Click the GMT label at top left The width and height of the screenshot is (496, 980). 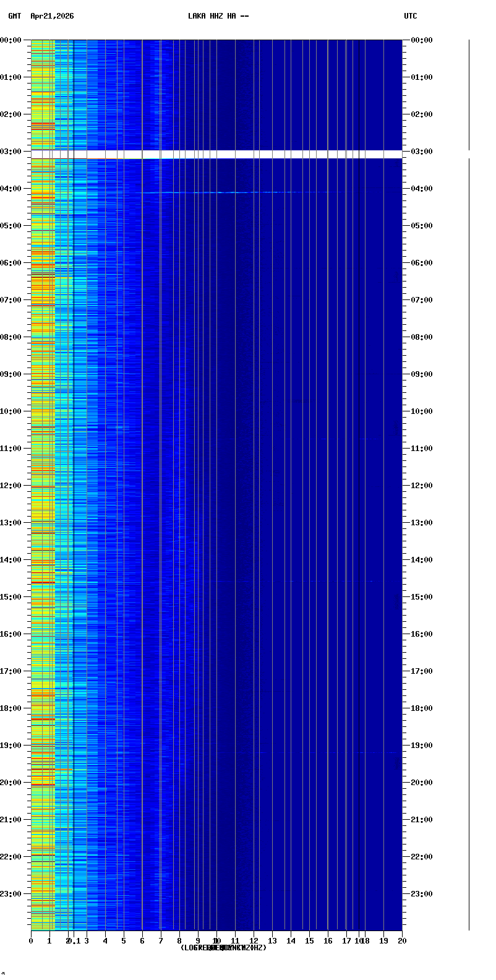pyautogui.click(x=14, y=16)
